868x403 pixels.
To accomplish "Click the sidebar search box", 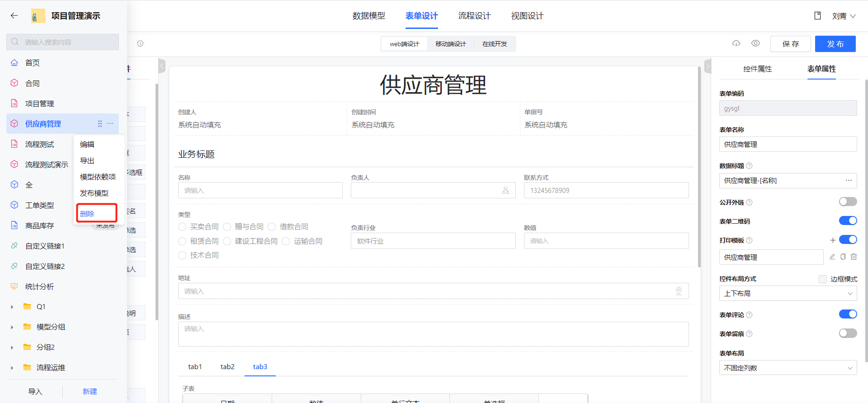I will (x=63, y=42).
